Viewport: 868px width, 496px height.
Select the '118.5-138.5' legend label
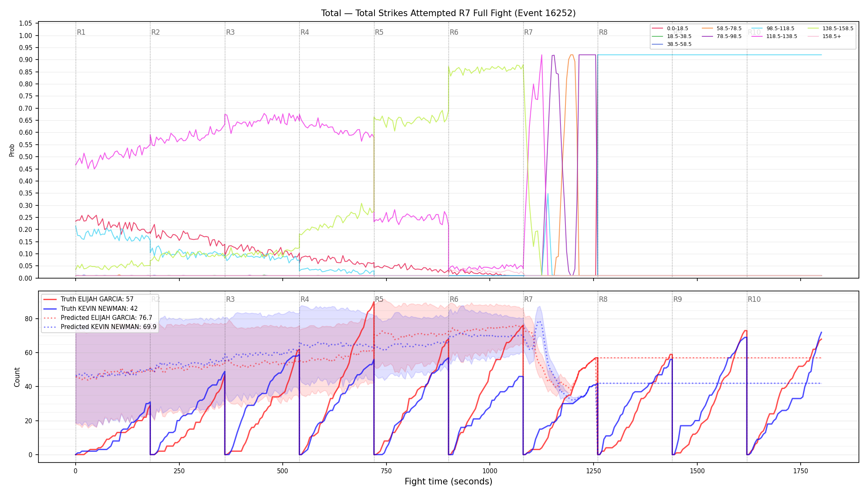tap(782, 36)
